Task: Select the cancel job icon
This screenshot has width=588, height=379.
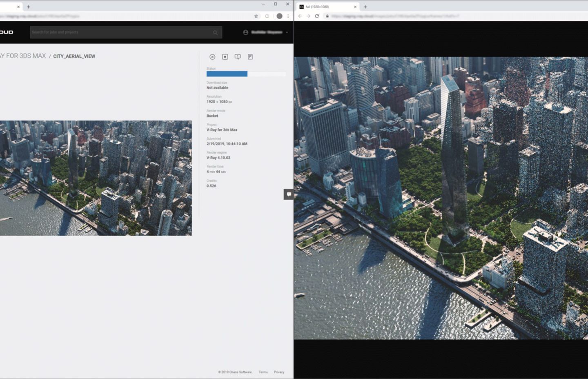Action: coord(212,57)
